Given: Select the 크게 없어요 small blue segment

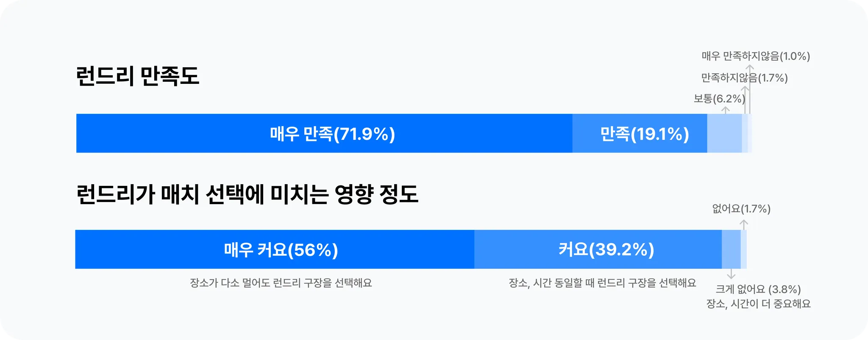Looking at the screenshot, I should (x=731, y=249).
